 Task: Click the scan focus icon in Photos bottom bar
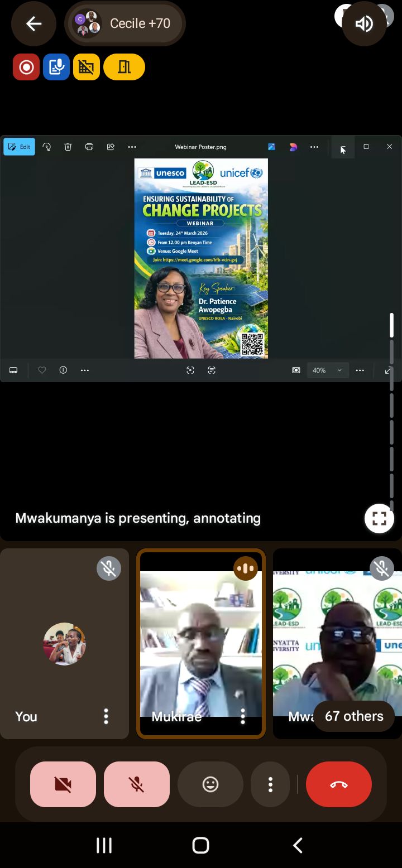point(190,370)
